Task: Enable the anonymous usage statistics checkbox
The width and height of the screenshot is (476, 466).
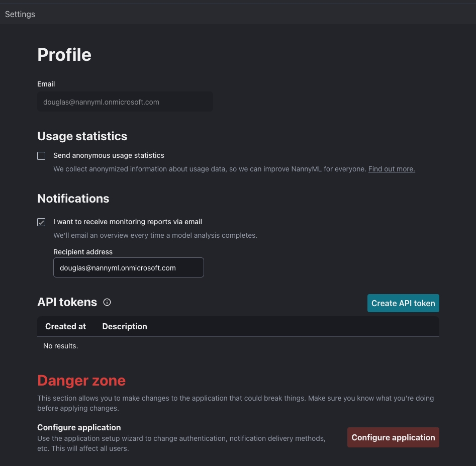Action: pos(41,156)
